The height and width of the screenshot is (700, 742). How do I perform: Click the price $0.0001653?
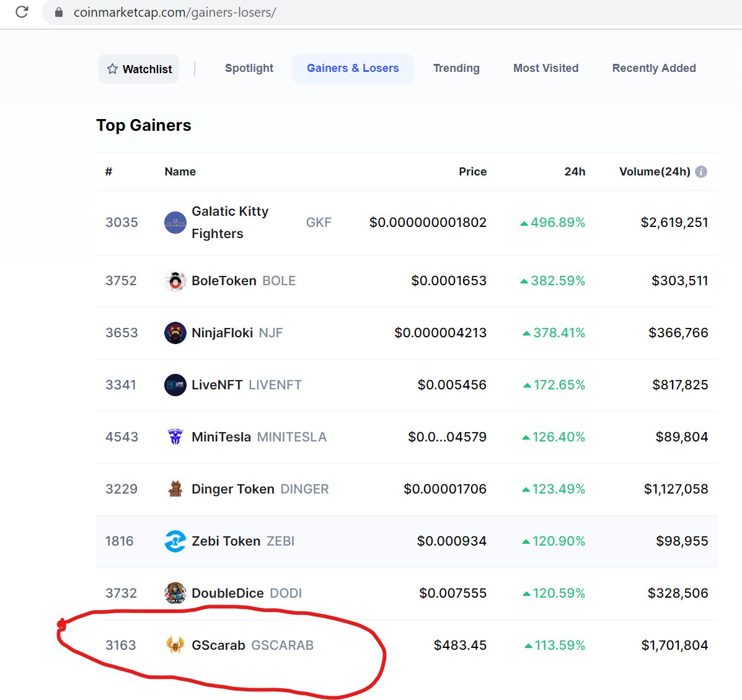click(x=449, y=281)
